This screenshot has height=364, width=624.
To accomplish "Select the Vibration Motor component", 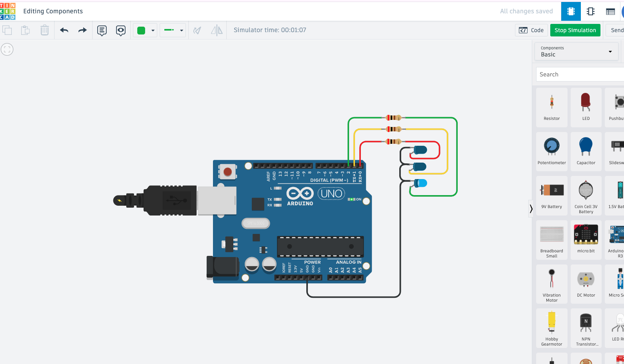I will pos(552,284).
